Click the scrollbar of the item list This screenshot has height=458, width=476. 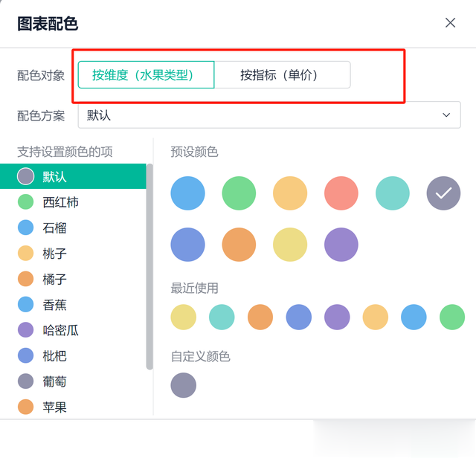coord(149,267)
